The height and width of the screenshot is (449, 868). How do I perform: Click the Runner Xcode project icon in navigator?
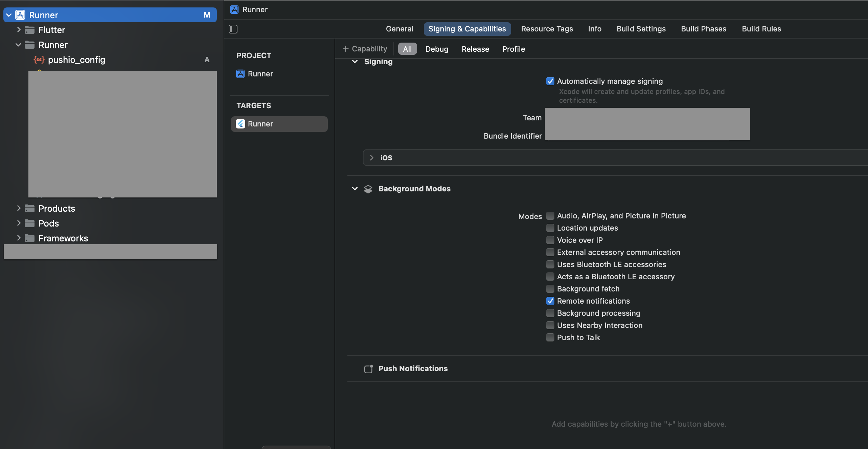20,15
